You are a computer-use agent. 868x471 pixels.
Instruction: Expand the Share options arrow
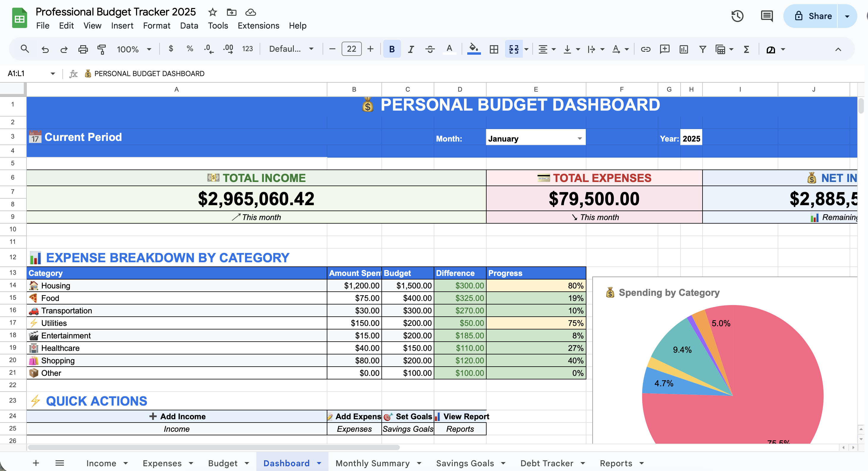(847, 16)
